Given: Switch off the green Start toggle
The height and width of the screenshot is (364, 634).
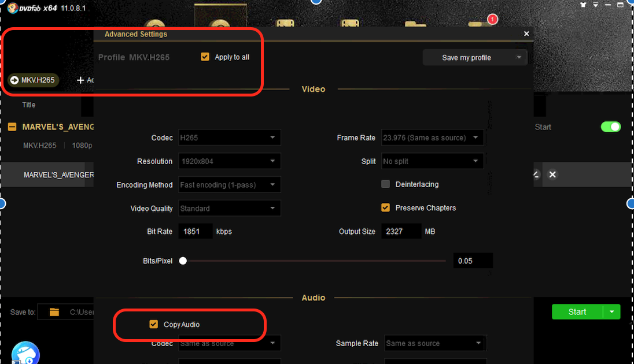Looking at the screenshot, I should coord(610,127).
